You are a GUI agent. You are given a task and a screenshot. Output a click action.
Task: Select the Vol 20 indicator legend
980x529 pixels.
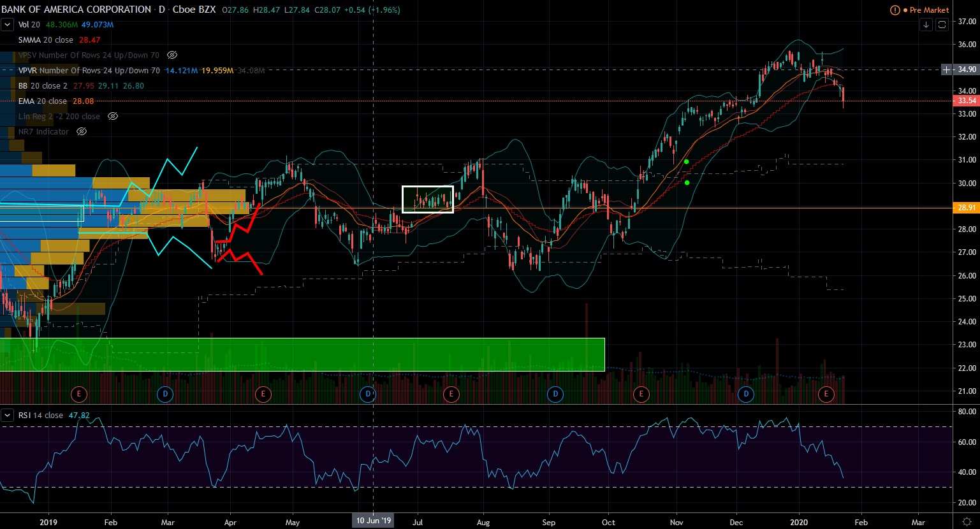click(x=29, y=25)
